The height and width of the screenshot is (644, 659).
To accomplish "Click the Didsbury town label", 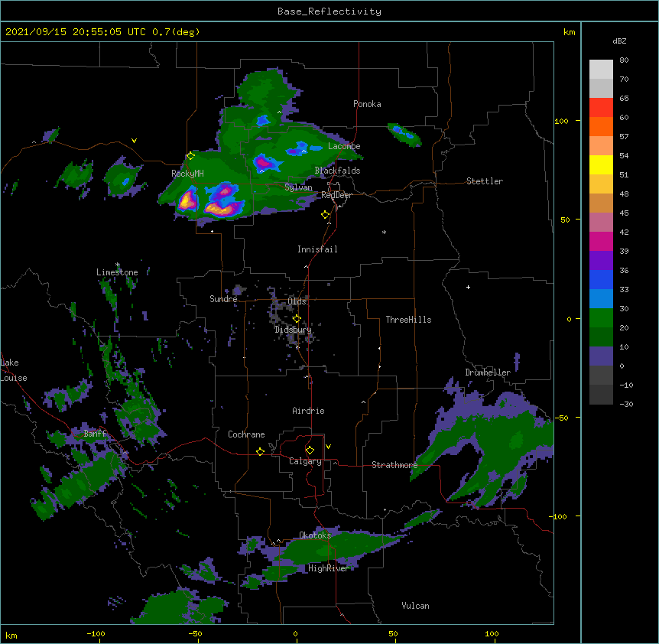I will click(293, 330).
